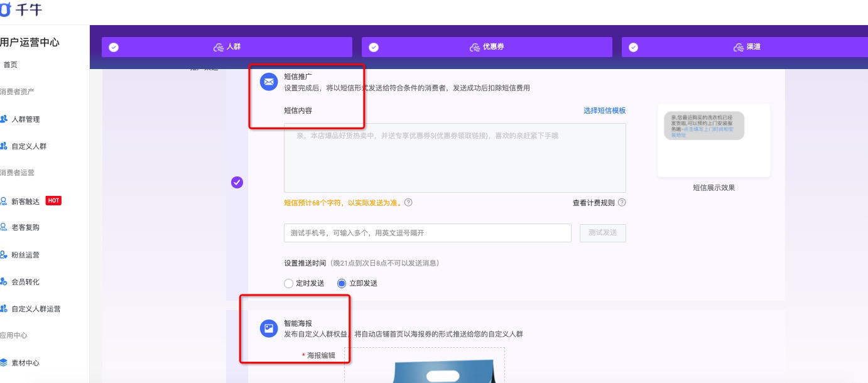Open 自定义人群 menu item
Screen dimensions: 868x383
[x=29, y=146]
